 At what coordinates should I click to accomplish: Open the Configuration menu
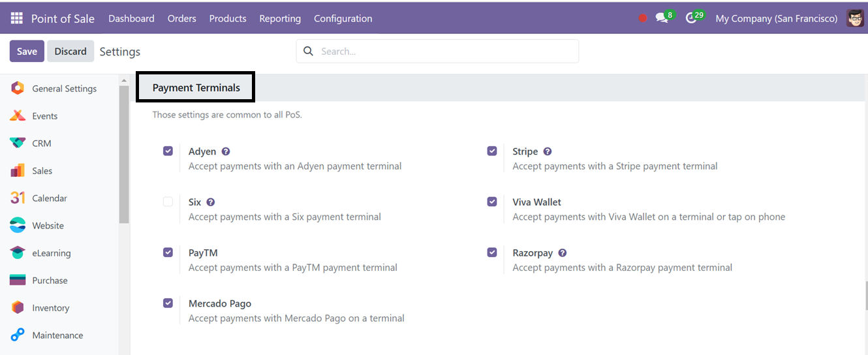pyautogui.click(x=343, y=18)
